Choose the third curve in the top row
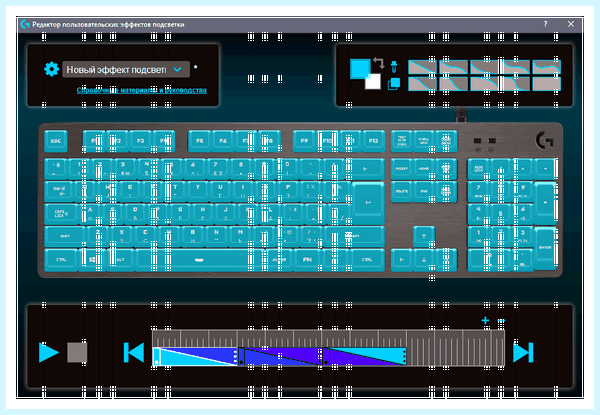The height and width of the screenshot is (415, 600). (484, 67)
